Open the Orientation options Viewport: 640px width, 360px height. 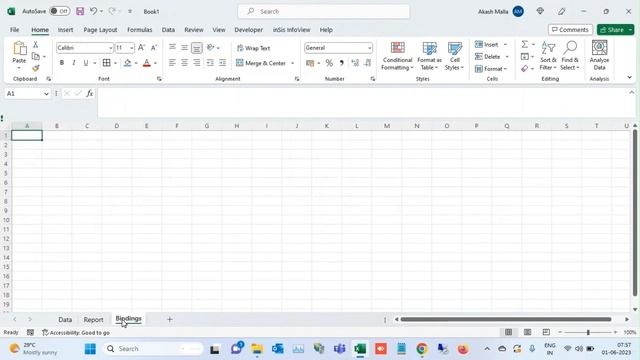click(x=213, y=48)
